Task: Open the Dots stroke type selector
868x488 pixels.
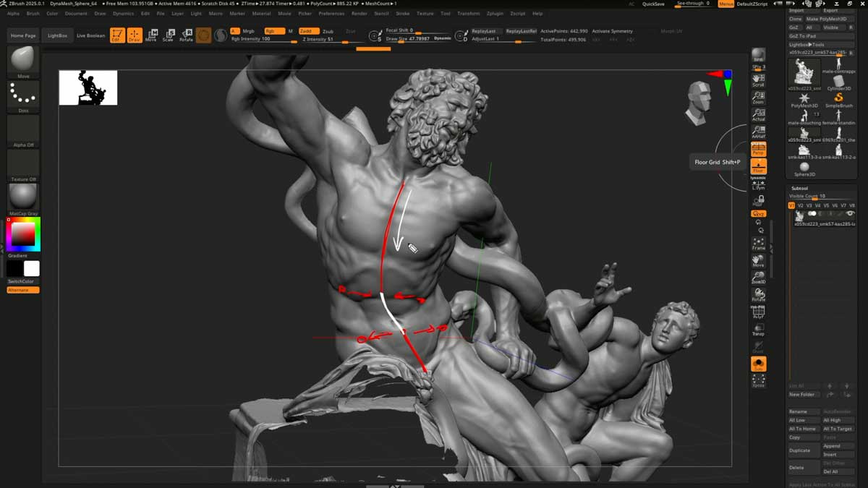Action: pyautogui.click(x=23, y=95)
